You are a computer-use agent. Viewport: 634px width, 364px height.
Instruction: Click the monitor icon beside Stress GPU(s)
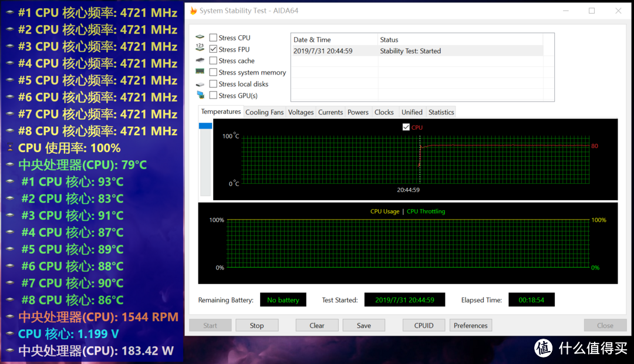tap(200, 95)
